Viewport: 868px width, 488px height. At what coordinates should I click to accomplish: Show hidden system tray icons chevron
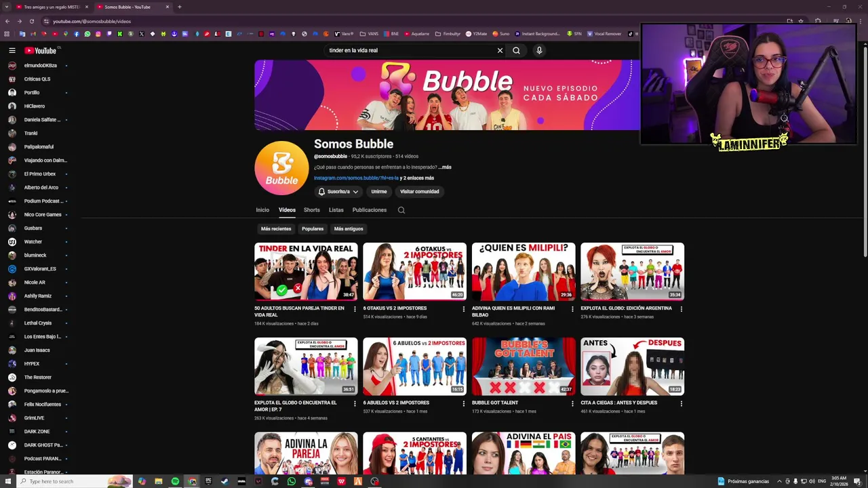coord(779,481)
